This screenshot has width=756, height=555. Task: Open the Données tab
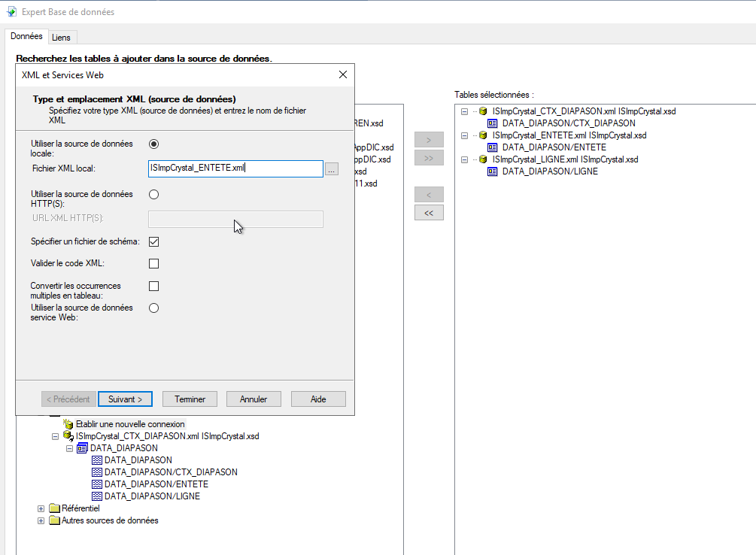coord(26,37)
